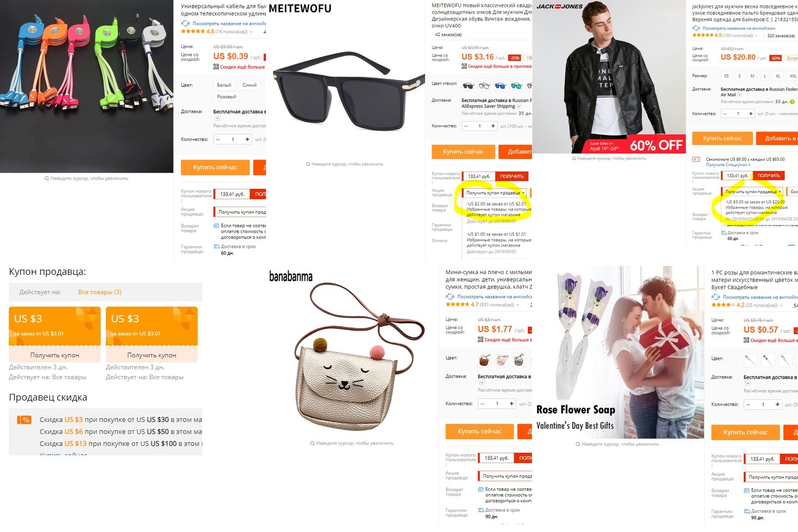Choose jacket size XS

[x=726, y=76]
